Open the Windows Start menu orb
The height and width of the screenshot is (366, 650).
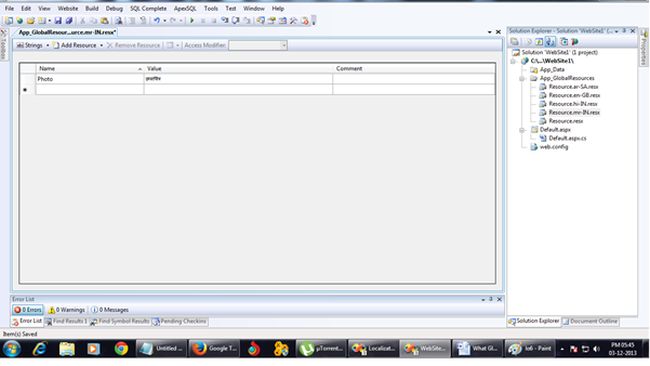[x=12, y=349]
